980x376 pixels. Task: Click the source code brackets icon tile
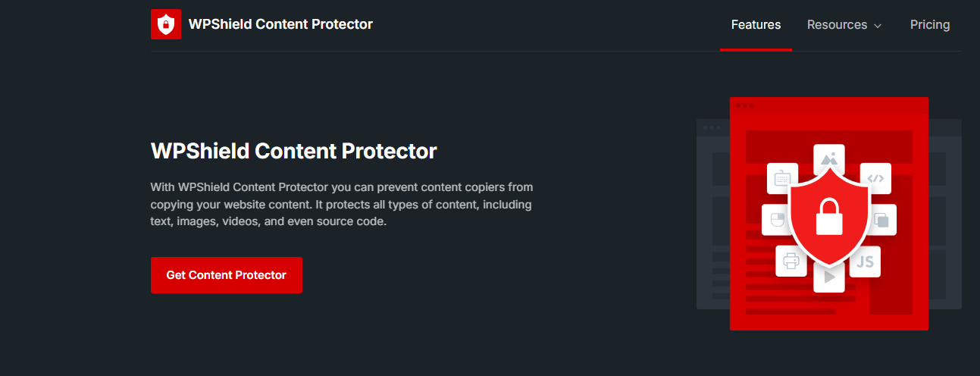(x=875, y=178)
